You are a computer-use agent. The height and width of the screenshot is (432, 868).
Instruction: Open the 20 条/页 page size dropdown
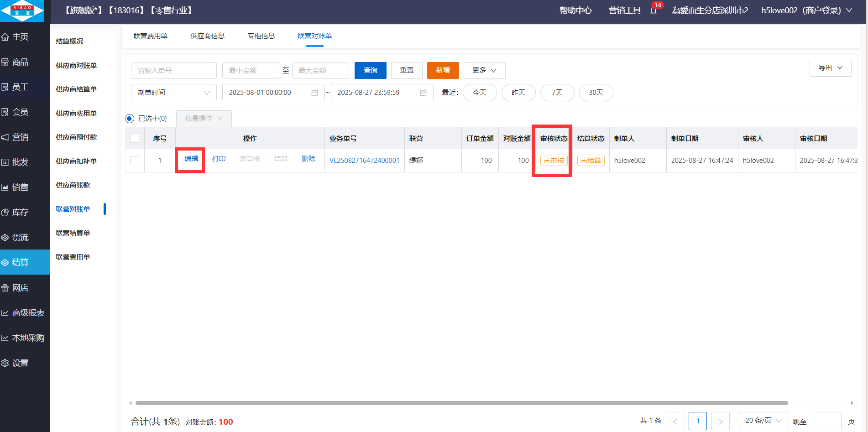pyautogui.click(x=763, y=421)
